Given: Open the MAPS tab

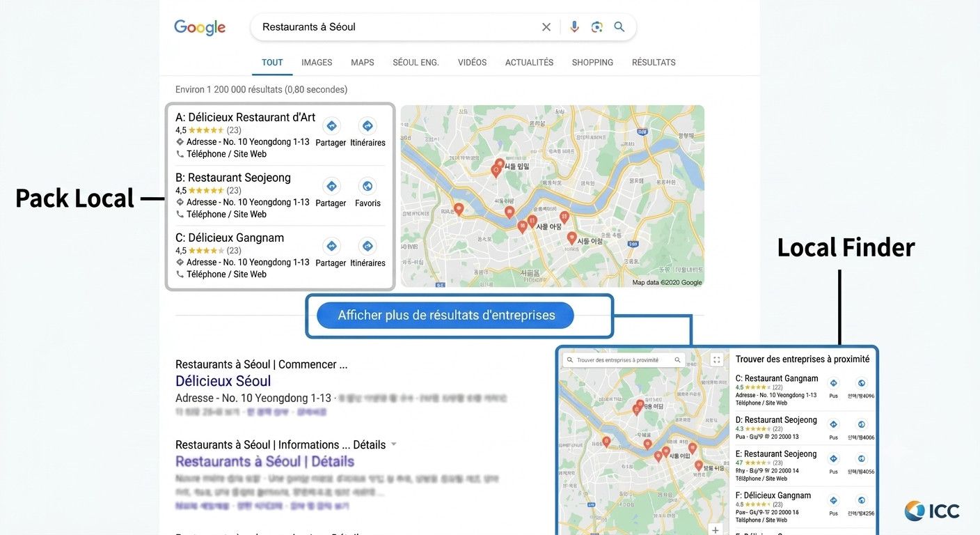Looking at the screenshot, I should pos(363,62).
